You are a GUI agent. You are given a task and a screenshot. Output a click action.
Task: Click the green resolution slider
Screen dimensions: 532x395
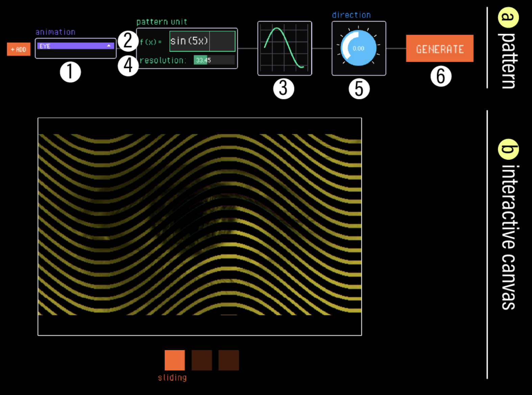click(x=214, y=60)
